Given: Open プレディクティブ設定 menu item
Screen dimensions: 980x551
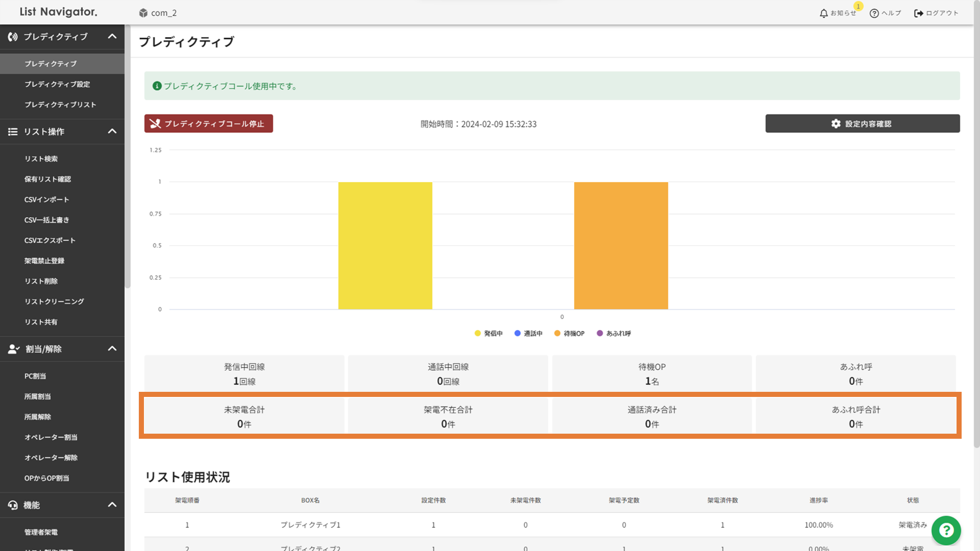Looking at the screenshot, I should click(57, 84).
